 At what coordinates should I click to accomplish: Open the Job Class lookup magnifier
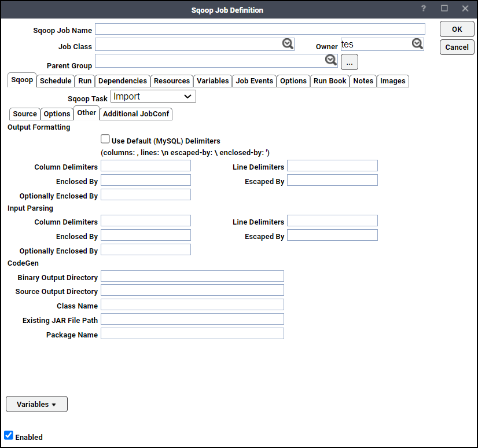click(288, 44)
